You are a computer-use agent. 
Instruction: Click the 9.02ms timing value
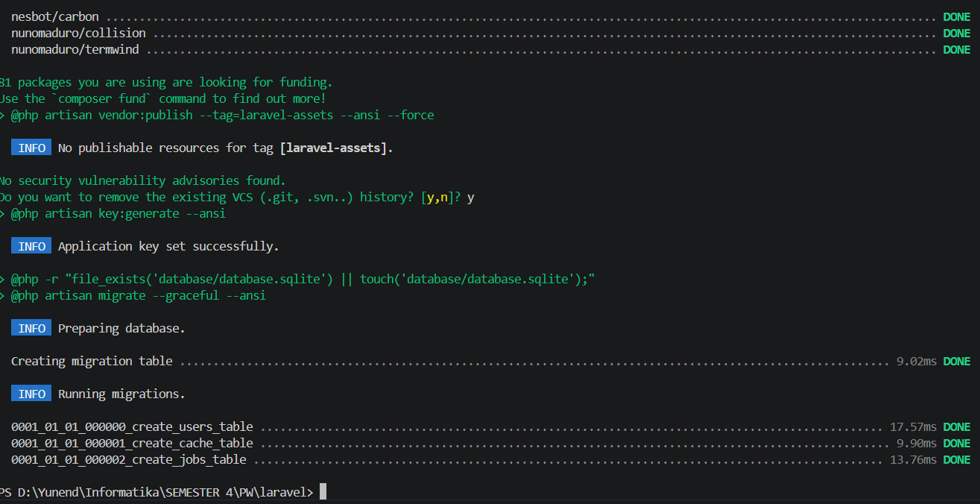(917, 361)
